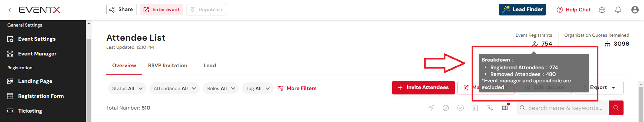The width and height of the screenshot is (644, 122).
Task: Click the search name & keywords field
Action: coord(562,108)
